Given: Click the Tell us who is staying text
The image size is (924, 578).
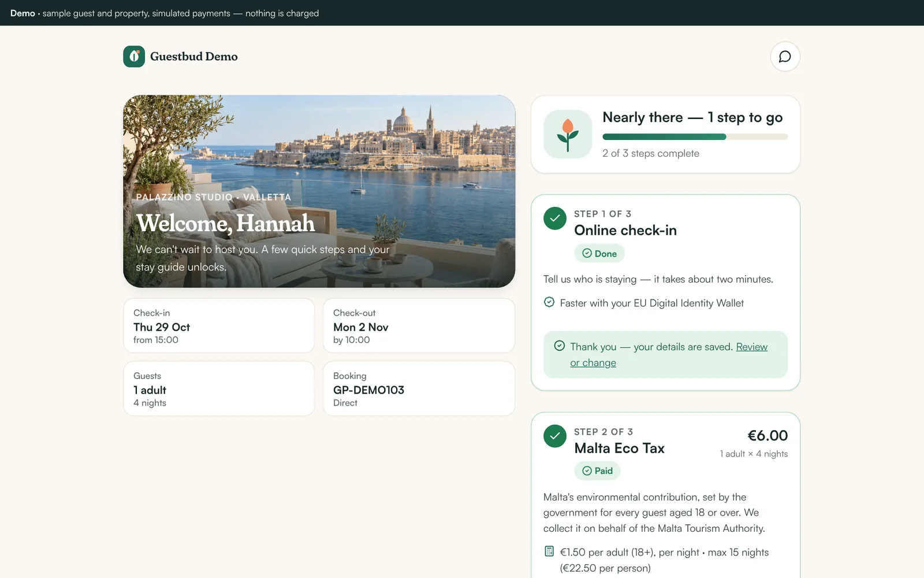Looking at the screenshot, I should coord(658,279).
